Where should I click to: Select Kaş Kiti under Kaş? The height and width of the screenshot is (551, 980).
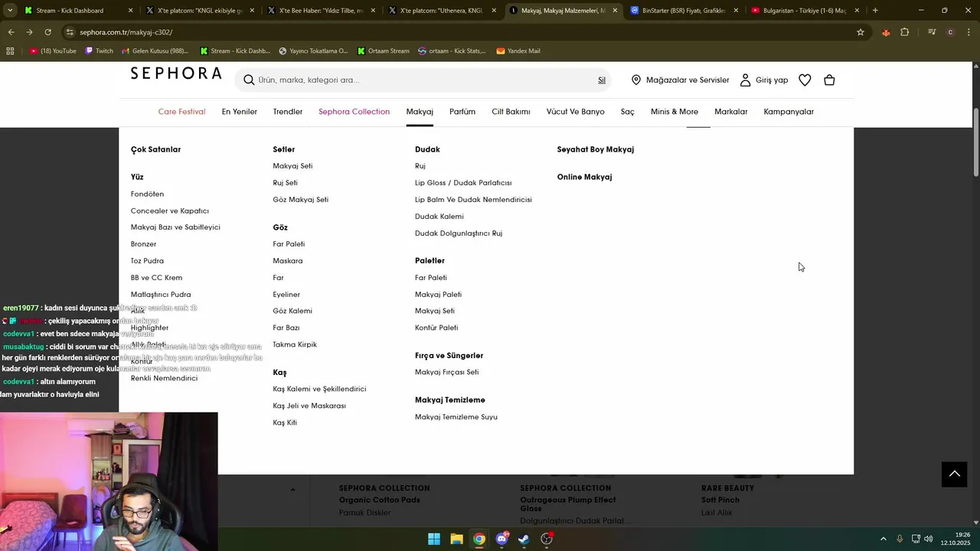coord(285,422)
